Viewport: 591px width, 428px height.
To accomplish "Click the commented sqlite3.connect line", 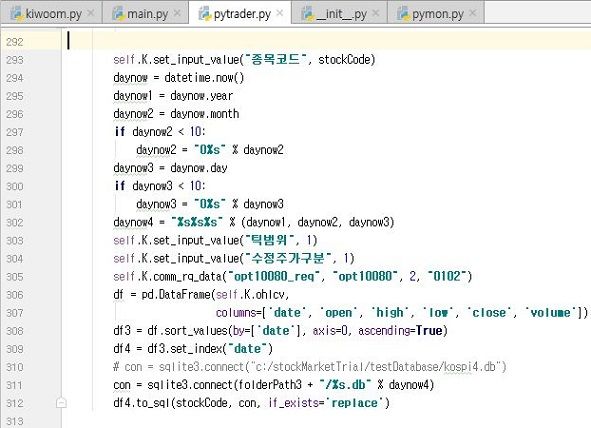I will (x=310, y=367).
